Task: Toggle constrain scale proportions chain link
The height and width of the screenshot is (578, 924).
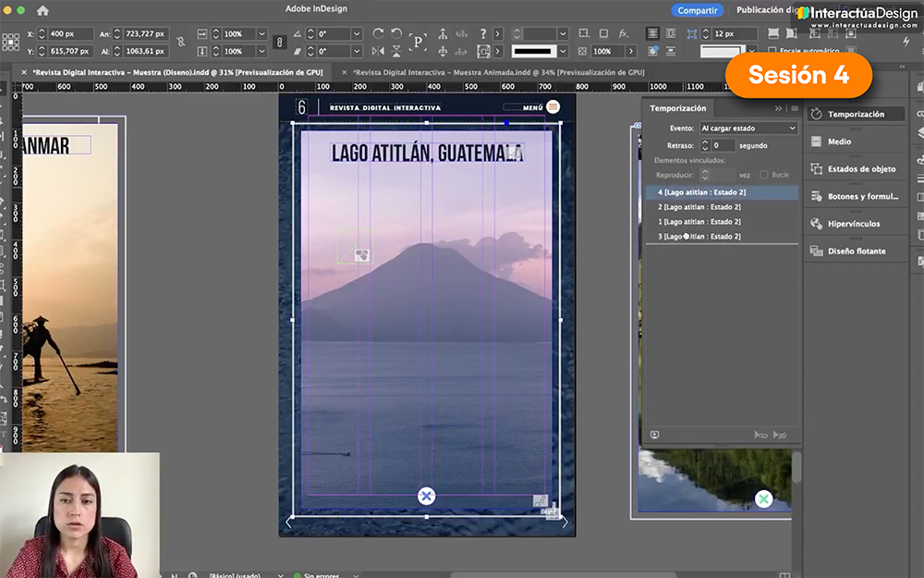Action: click(x=280, y=42)
